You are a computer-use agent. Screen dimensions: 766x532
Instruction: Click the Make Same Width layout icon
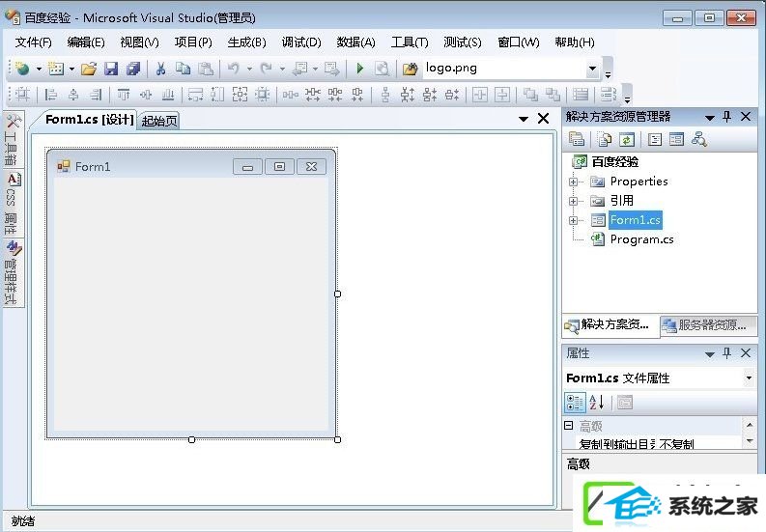[x=195, y=95]
